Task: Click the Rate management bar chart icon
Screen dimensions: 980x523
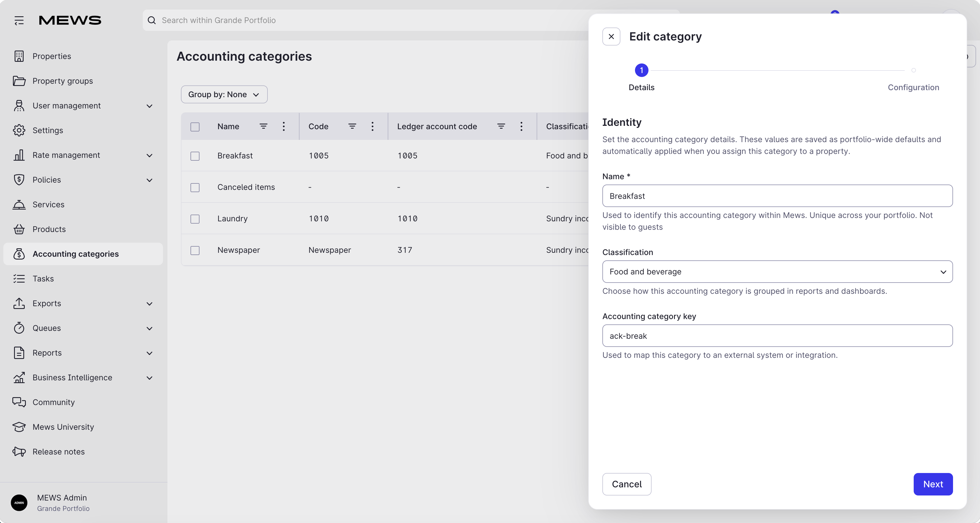Action: pos(19,155)
